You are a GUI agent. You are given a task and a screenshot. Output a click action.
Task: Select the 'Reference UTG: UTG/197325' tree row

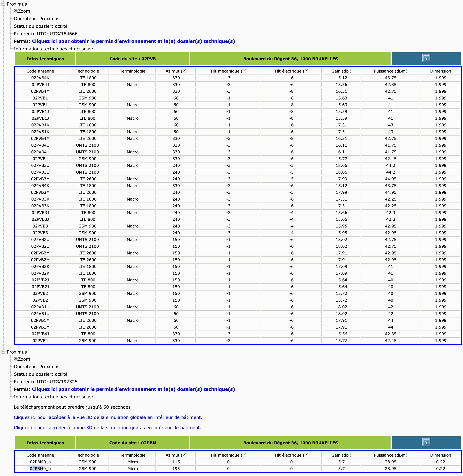click(46, 382)
